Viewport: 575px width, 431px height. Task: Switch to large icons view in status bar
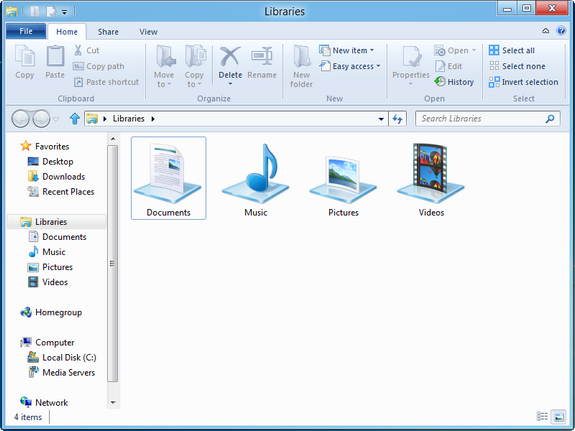(x=558, y=417)
